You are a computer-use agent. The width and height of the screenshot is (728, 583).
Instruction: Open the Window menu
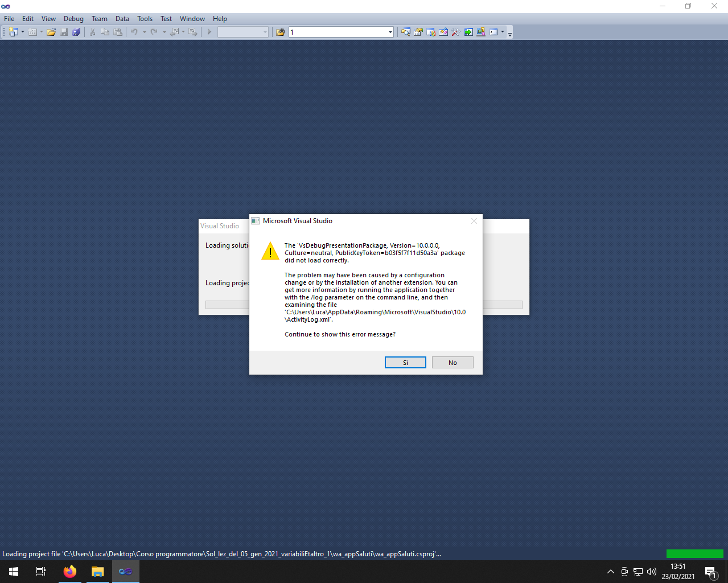point(192,19)
